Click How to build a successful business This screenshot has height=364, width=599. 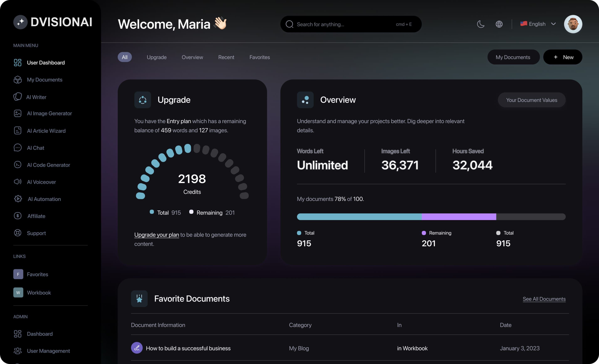pos(188,348)
